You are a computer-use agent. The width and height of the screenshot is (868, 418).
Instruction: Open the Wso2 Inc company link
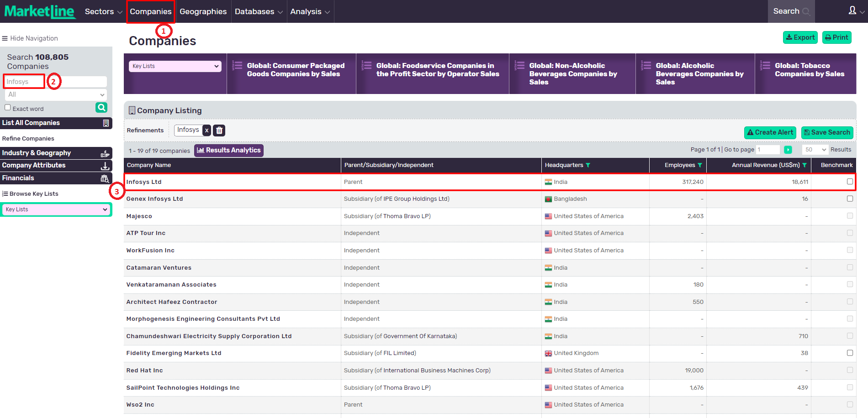[140, 405]
